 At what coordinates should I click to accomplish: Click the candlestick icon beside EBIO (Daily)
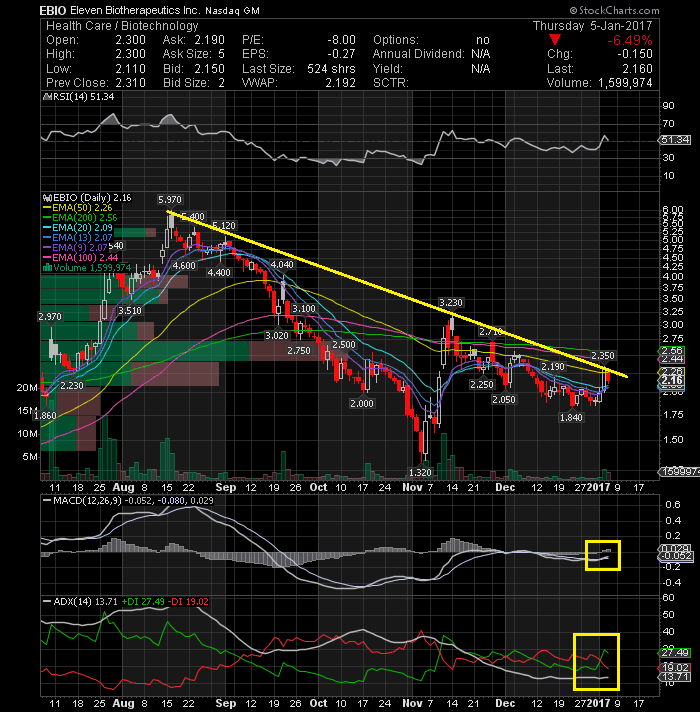(46, 198)
